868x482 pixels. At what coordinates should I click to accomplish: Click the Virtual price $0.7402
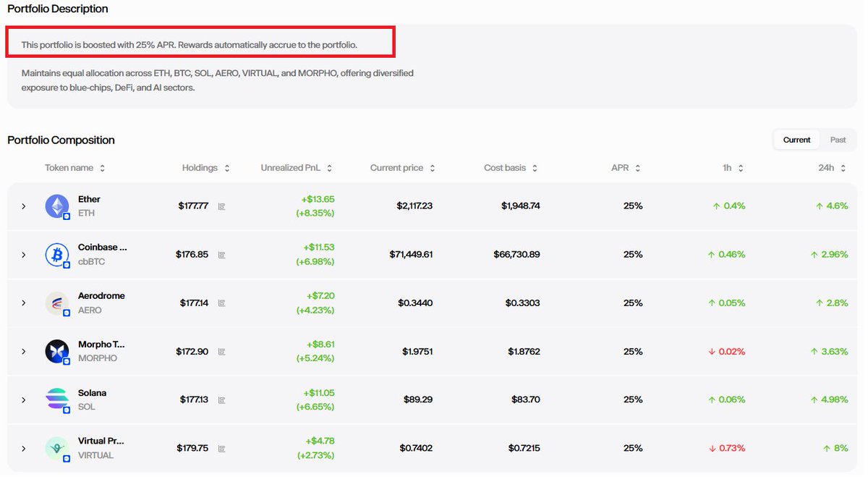[x=416, y=448]
